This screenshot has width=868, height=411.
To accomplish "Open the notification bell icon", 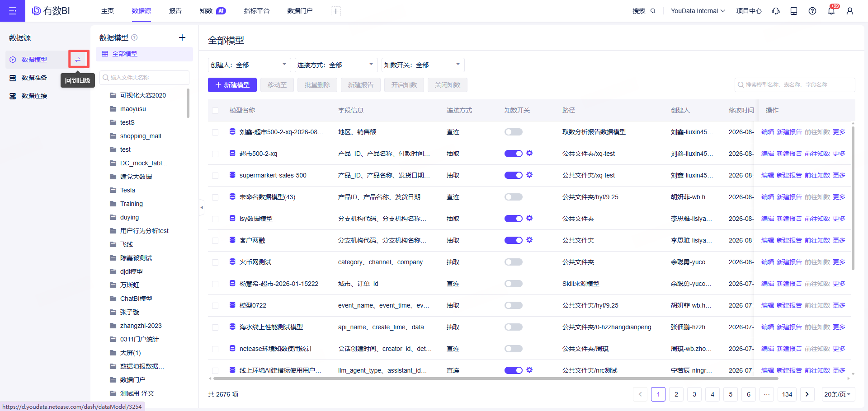I will [831, 11].
